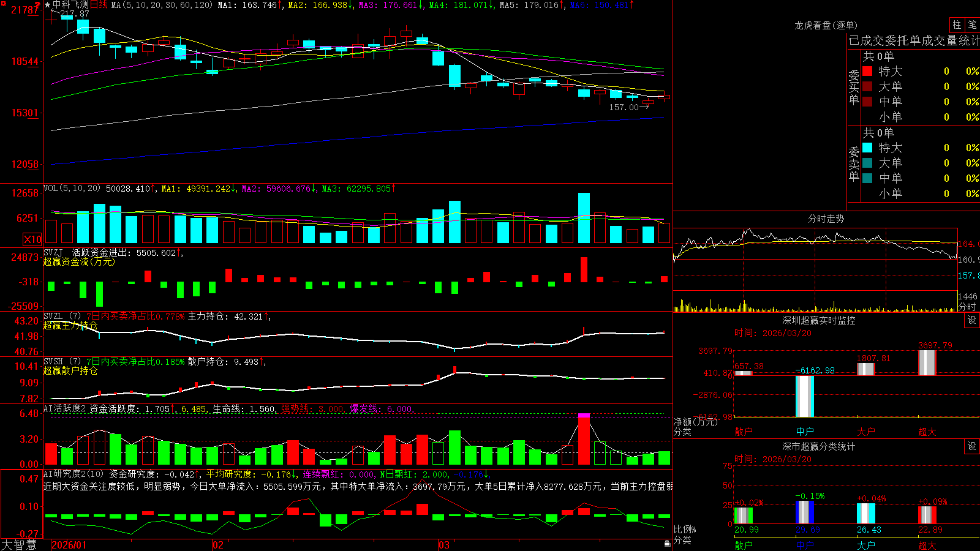
Task: Click the MA5: 179.016 value
Action: 532,5
